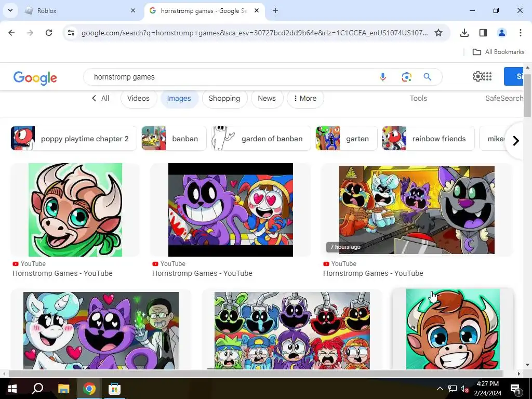Show more suggestion chips with right arrow
Screen dimensions: 532x399
[516, 140]
